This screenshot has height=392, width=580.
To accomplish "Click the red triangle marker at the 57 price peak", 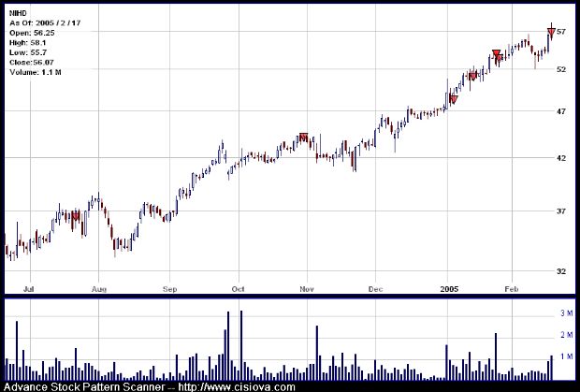I will [551, 32].
